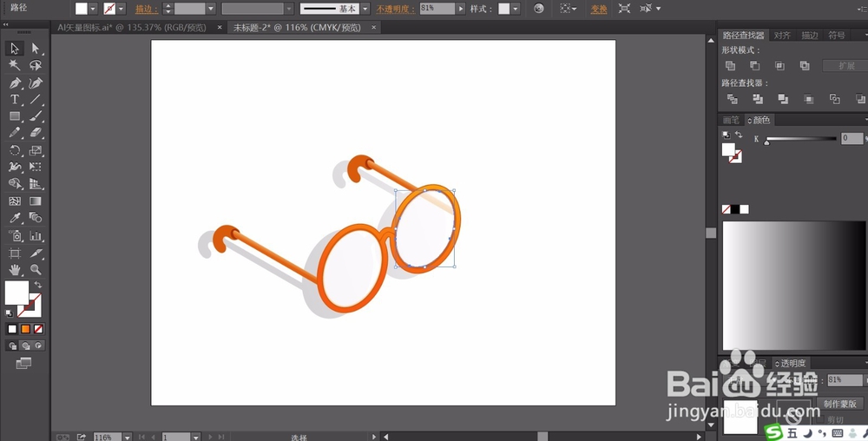Pick the Lasso tool
The height and width of the screenshot is (441, 868).
pos(36,65)
